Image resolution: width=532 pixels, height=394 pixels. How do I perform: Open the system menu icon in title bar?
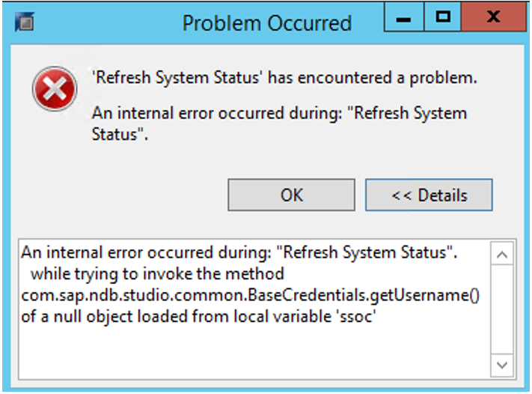25,22
